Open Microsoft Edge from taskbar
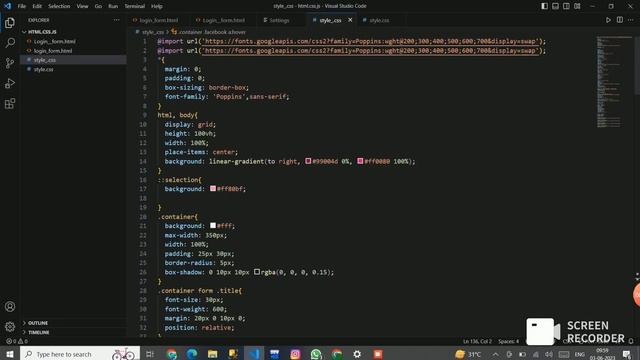 click(192, 354)
